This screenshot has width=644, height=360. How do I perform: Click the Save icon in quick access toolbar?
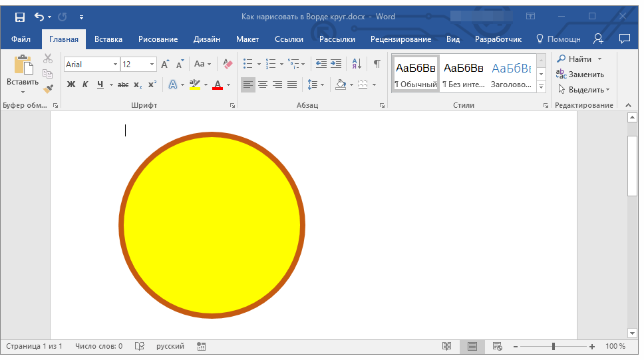pos(20,17)
